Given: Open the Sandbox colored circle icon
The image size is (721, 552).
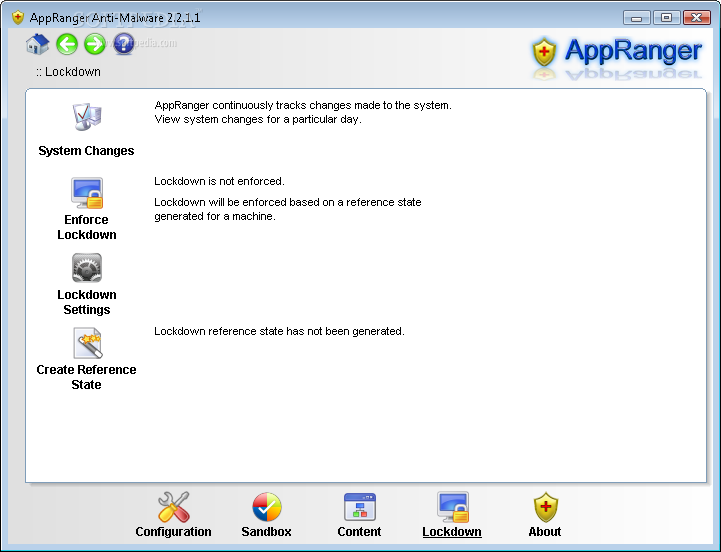Looking at the screenshot, I should tap(267, 507).
